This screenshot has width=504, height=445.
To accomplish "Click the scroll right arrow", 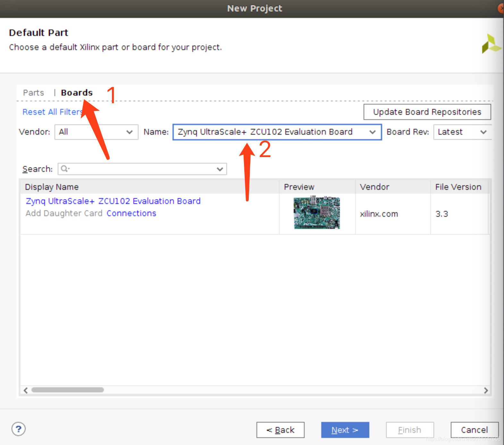I will pos(486,390).
